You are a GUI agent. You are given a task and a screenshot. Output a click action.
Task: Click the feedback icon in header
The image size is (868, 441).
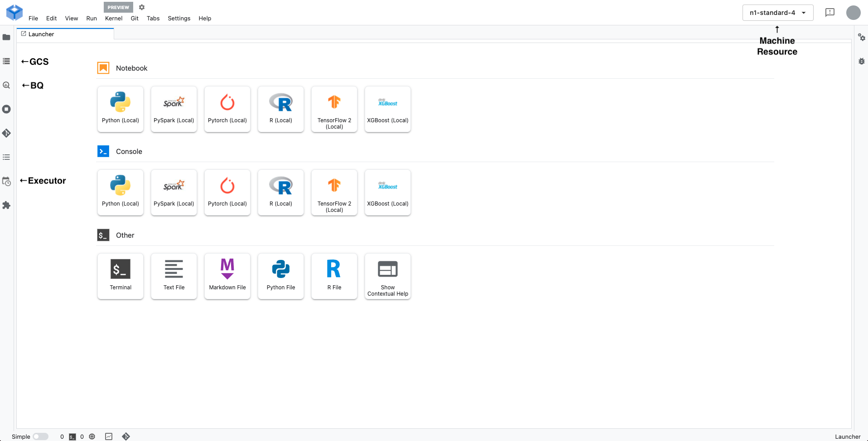click(829, 13)
